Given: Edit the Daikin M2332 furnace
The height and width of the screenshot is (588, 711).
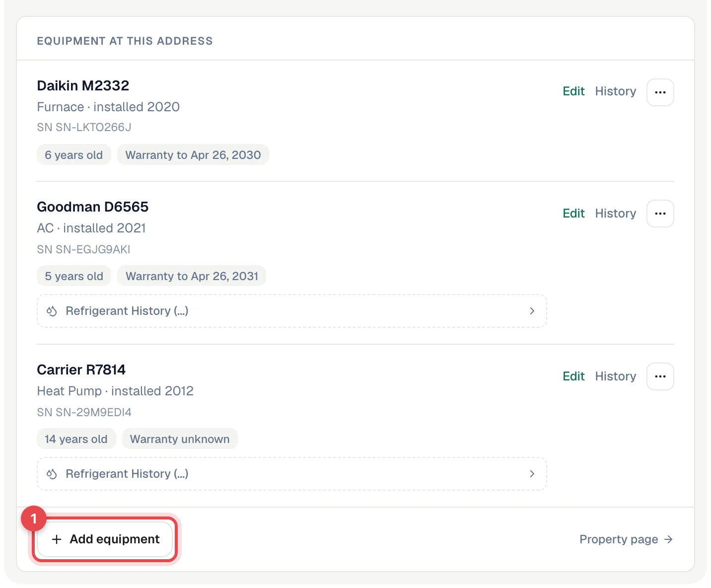Looking at the screenshot, I should (573, 91).
